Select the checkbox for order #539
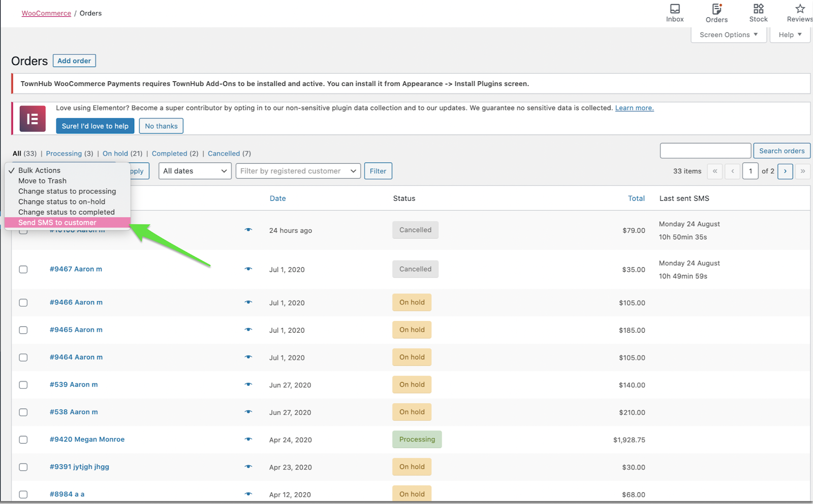 click(23, 385)
